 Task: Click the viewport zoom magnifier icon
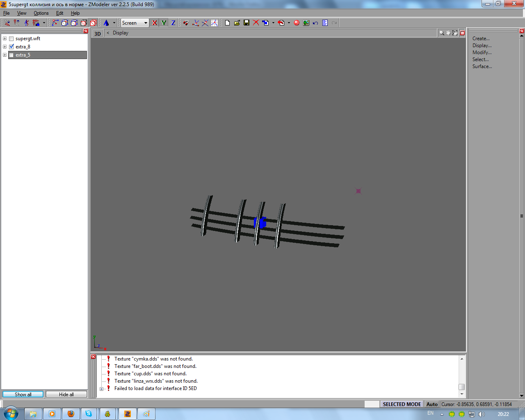[x=442, y=33]
